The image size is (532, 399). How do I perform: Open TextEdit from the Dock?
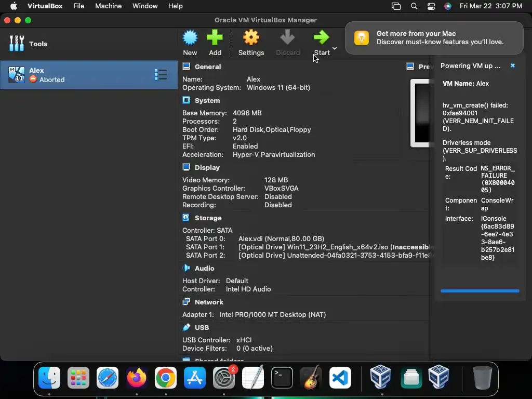pos(253,377)
